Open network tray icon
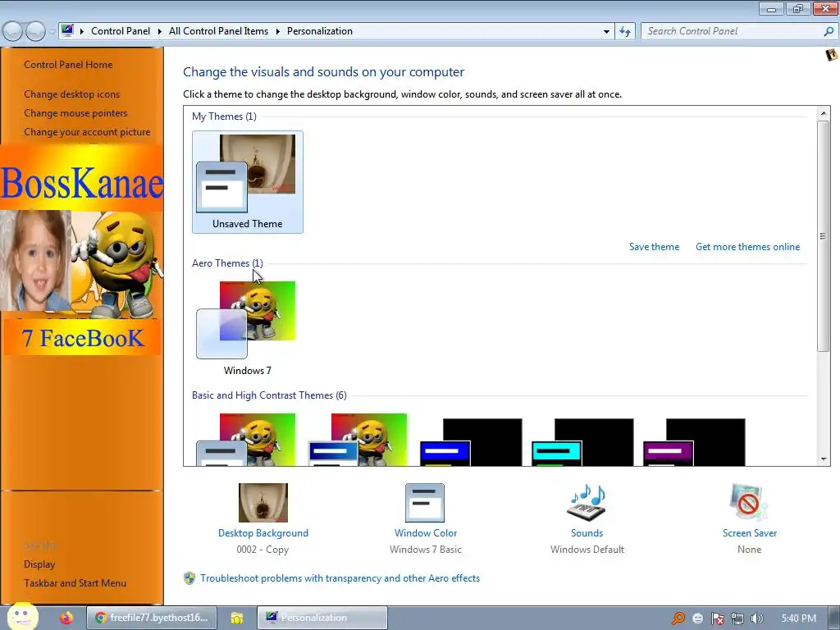Screen dimensions: 840x630 pyautogui.click(x=737, y=619)
